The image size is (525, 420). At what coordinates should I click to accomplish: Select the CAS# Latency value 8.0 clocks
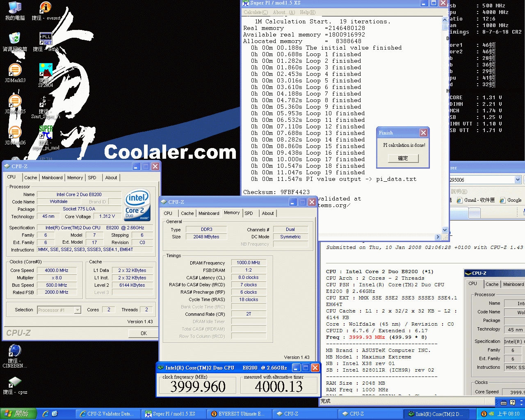point(249,277)
